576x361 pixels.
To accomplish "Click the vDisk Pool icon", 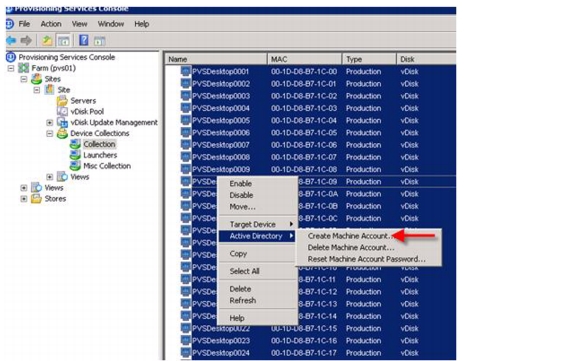I will tap(62, 111).
